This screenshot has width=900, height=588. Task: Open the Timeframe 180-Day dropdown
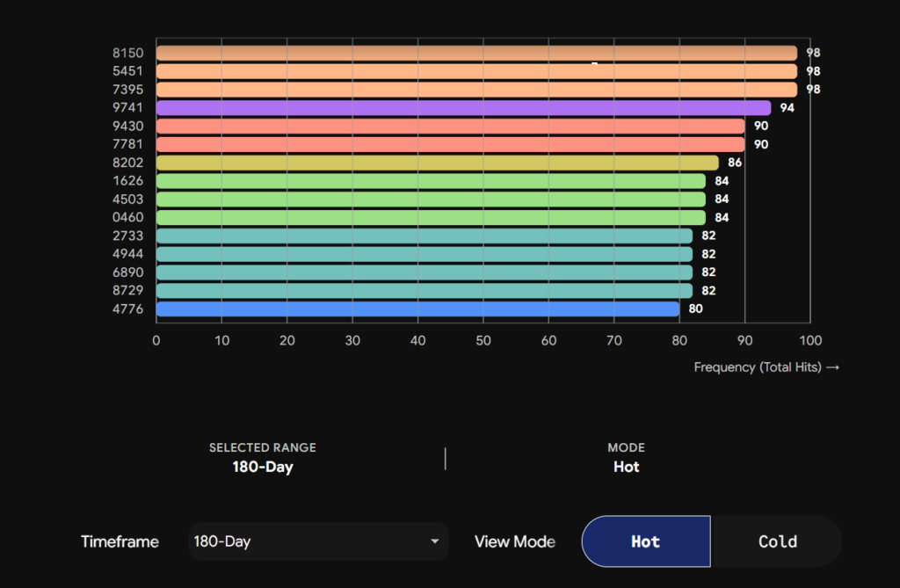[318, 541]
